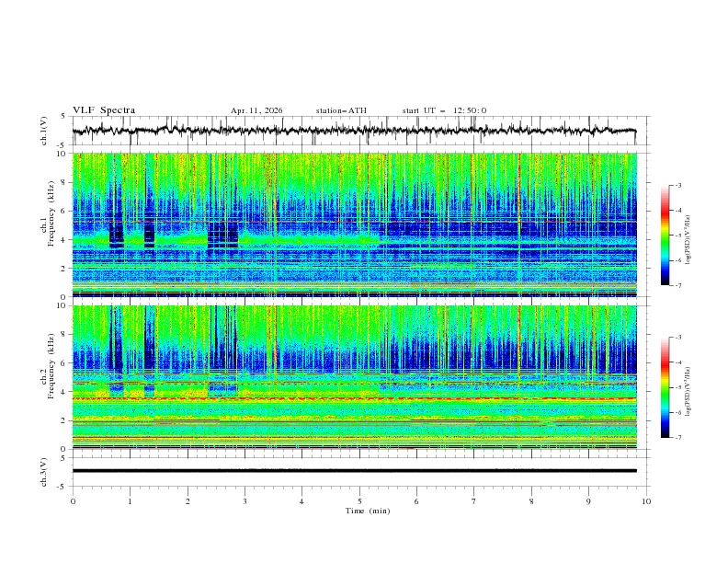
Task: Click the "ch.3(V)" axis label
Action: 44,472
